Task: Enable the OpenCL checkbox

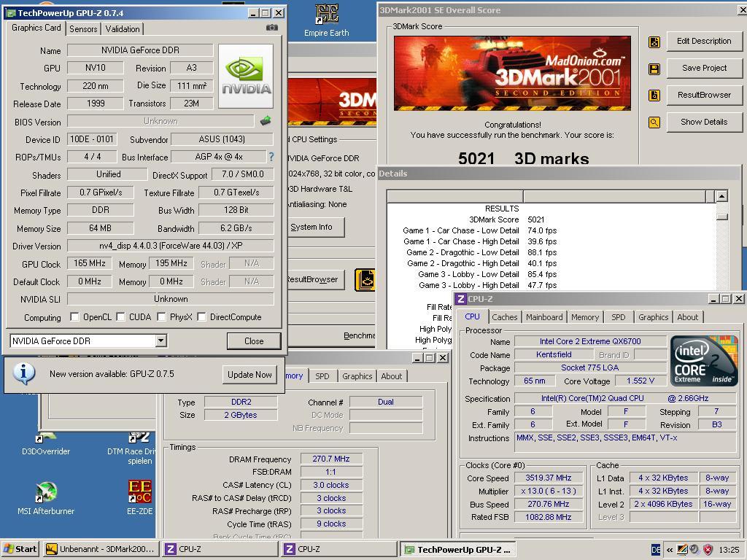Action: [x=74, y=316]
